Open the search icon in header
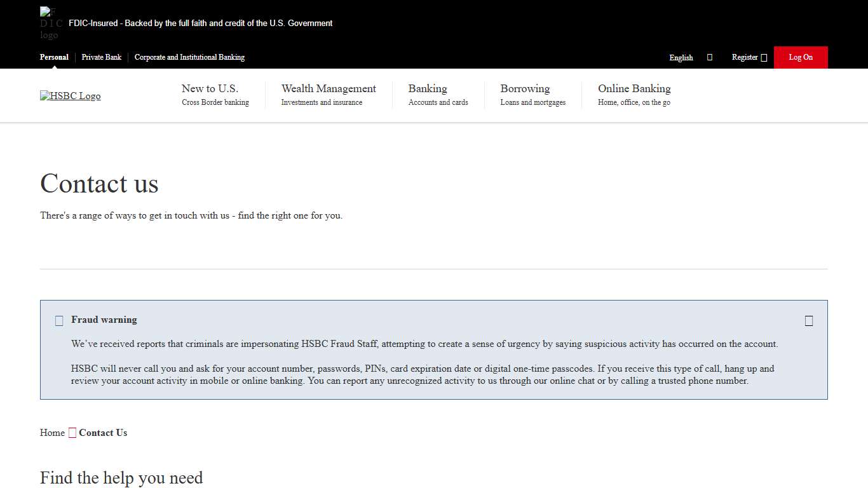The height and width of the screenshot is (488, 868). click(x=710, y=57)
